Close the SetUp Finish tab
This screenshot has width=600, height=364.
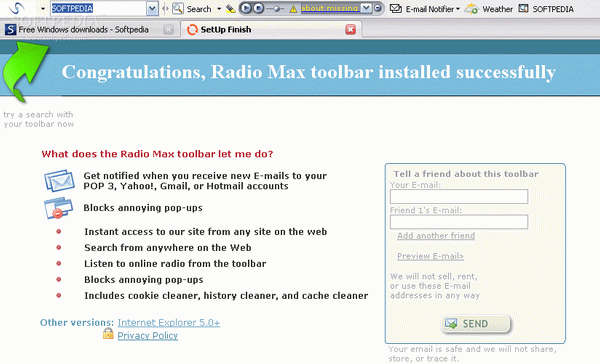(x=351, y=29)
